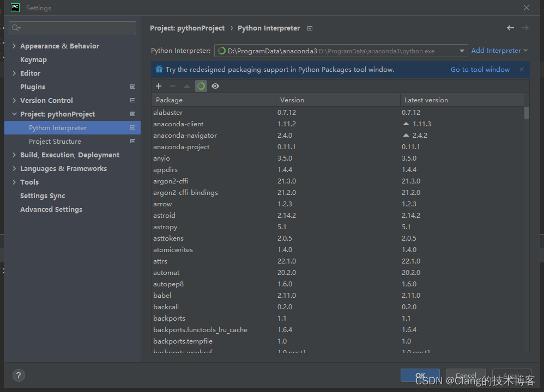The image size is (544, 392).
Task: Select the arrow package row
Action: pos(338,204)
